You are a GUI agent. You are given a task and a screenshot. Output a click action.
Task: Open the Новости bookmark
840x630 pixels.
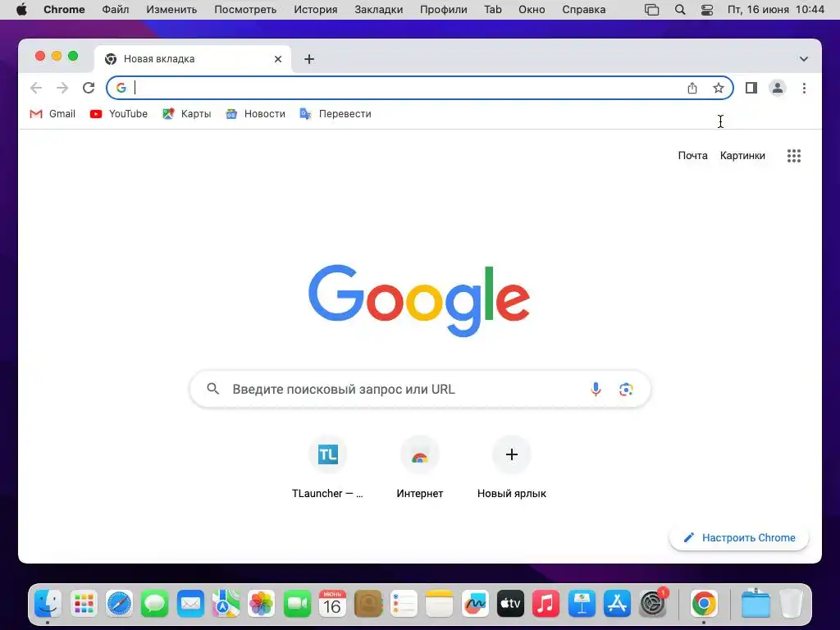(x=256, y=113)
